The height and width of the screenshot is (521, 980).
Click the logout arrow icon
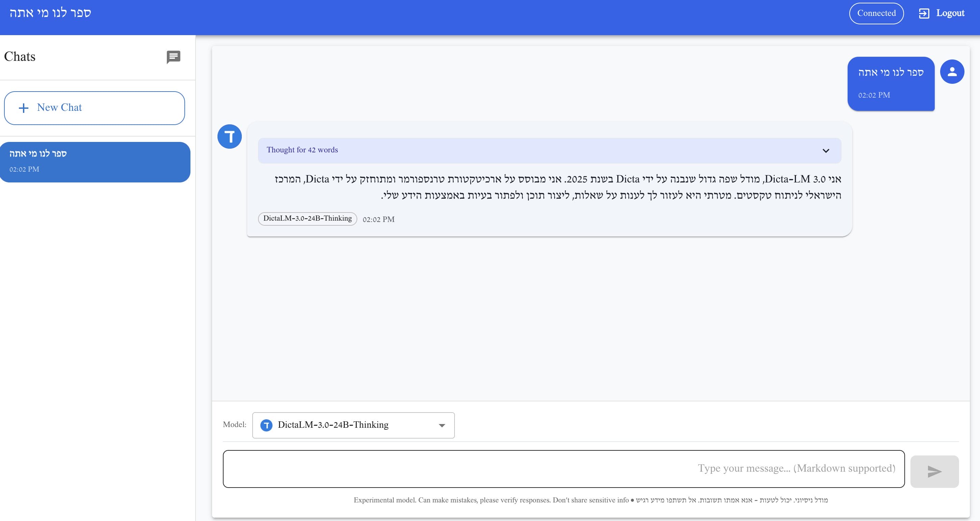(924, 13)
